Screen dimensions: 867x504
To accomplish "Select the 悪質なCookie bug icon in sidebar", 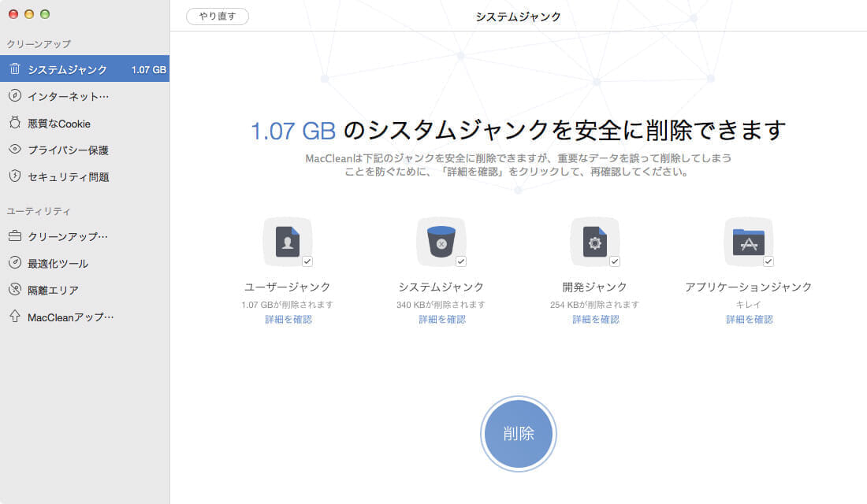I will [x=15, y=123].
